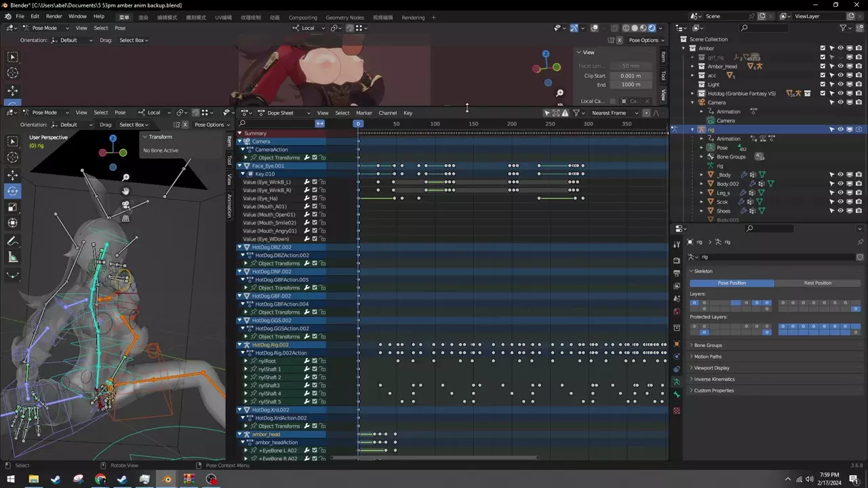
Task: Click the camera view gizmo in lower viewport
Action: coord(125,205)
